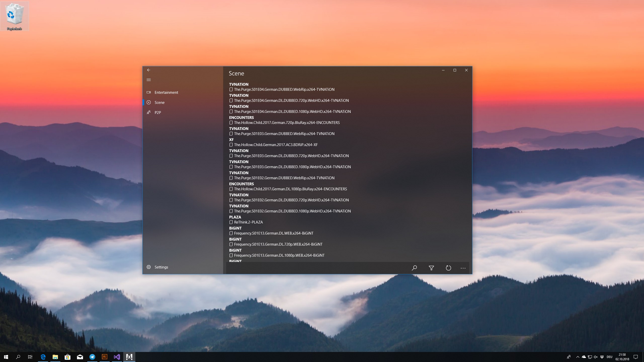Refresh the release list with the reload icon
Image resolution: width=644 pixels, height=362 pixels.
click(x=448, y=268)
